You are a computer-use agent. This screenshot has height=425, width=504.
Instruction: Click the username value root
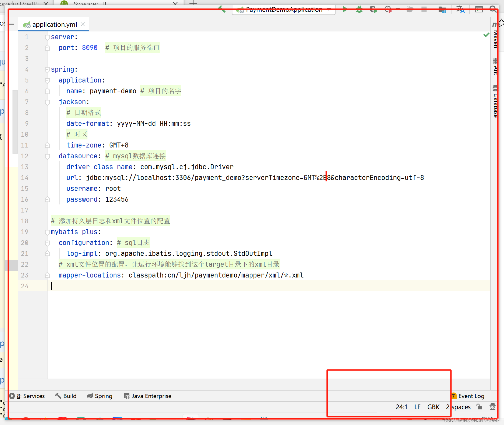(113, 189)
